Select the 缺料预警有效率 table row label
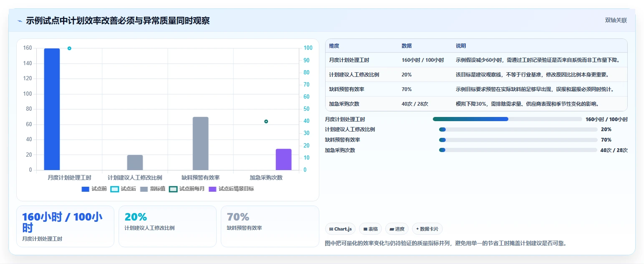This screenshot has width=644, height=264. click(346, 89)
